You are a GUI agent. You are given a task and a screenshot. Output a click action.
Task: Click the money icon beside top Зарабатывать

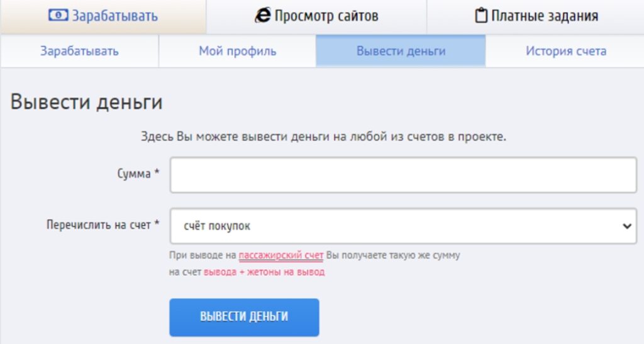pos(58,16)
